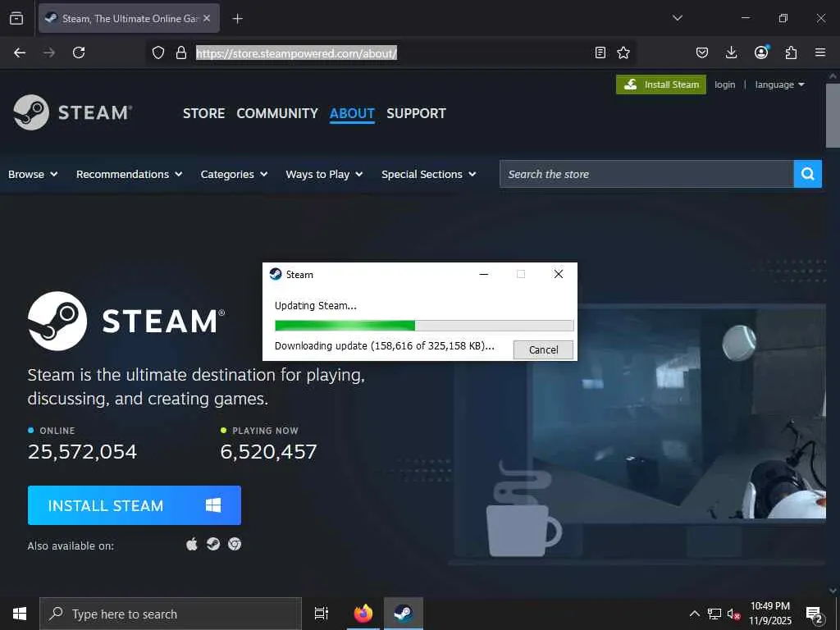
Task: Click the store search magnifier button
Action: [808, 174]
